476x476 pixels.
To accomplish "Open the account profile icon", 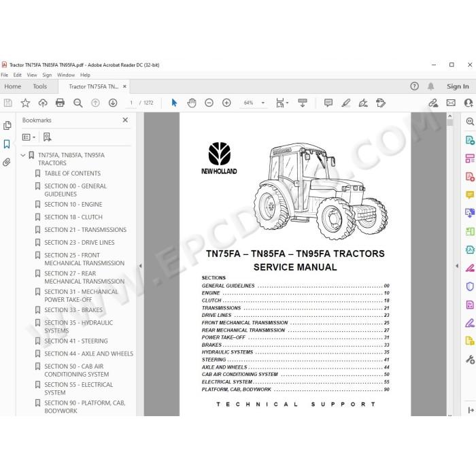I will point(469,103).
